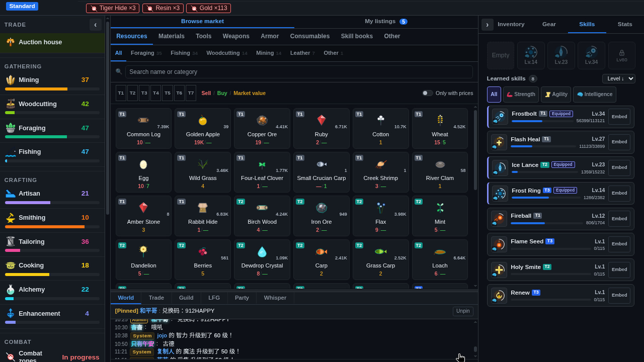Open the Common Log item card

pyautogui.click(x=144, y=128)
